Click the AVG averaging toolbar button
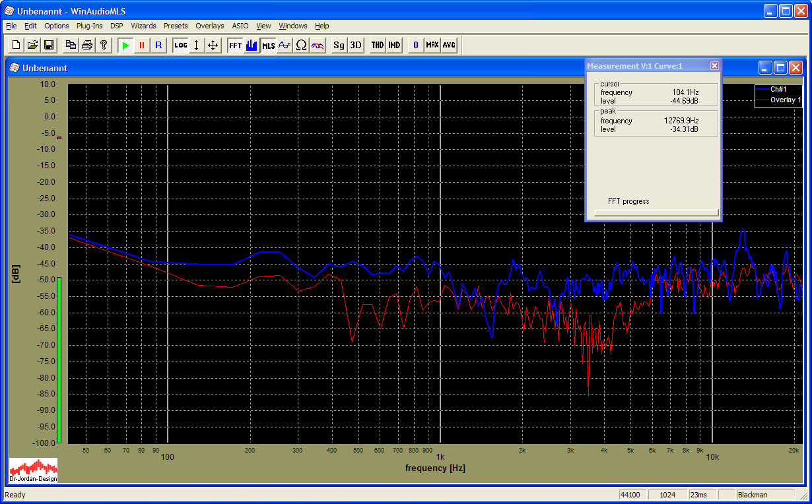 449,46
